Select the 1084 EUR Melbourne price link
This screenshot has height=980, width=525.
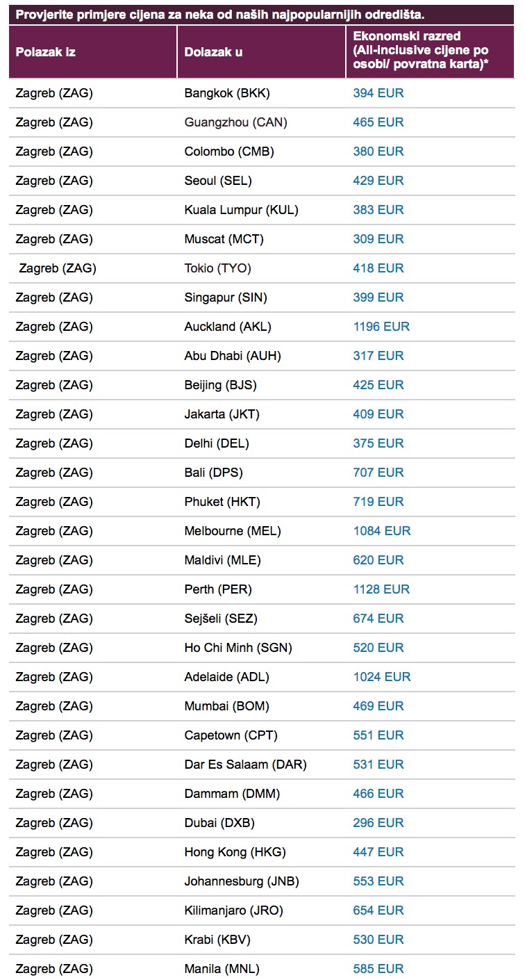pos(381,531)
